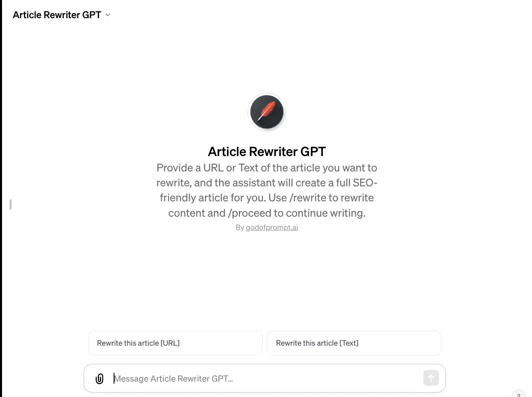Open the Article Rewriter GPT dropdown chevron
This screenshot has width=532, height=397.
click(108, 15)
